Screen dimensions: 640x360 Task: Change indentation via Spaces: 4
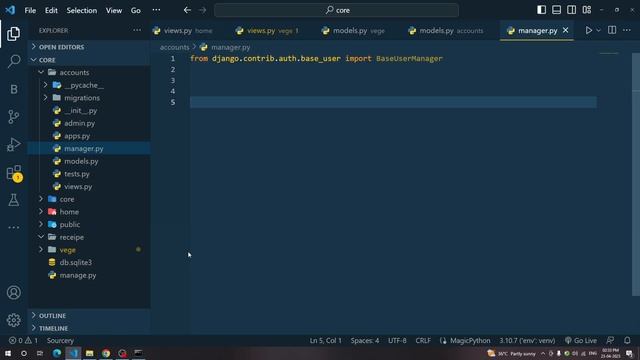tap(364, 340)
